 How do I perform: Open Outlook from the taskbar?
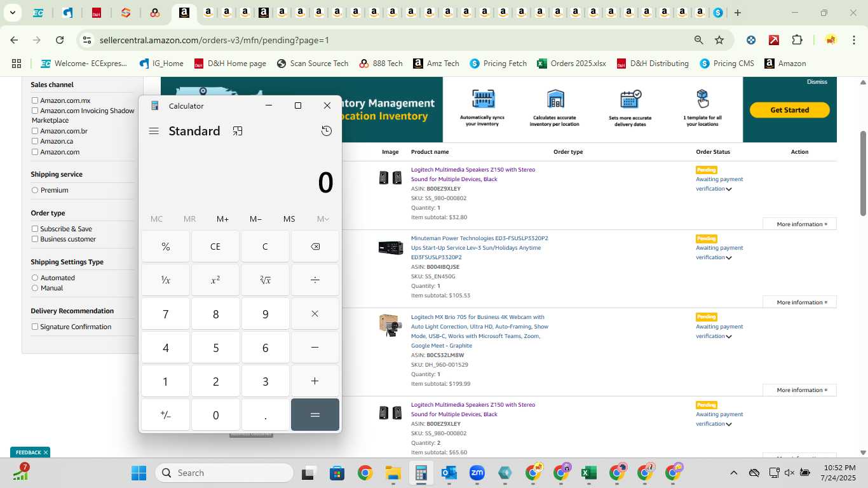(449, 473)
